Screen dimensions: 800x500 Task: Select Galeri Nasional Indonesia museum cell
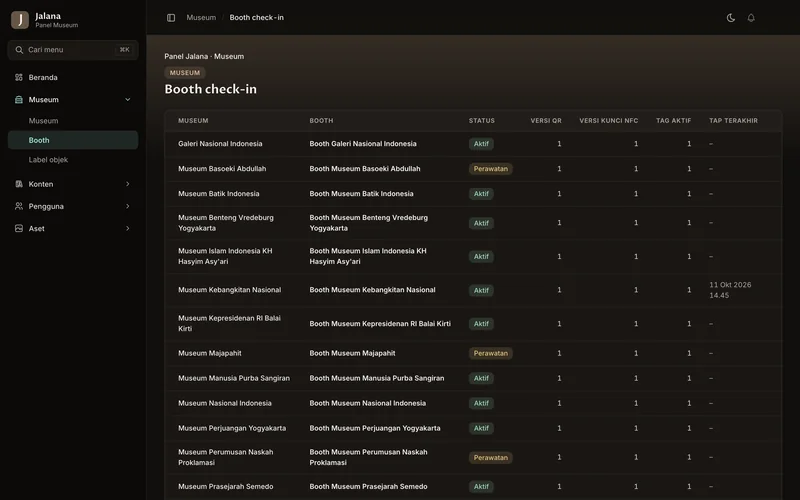[220, 144]
